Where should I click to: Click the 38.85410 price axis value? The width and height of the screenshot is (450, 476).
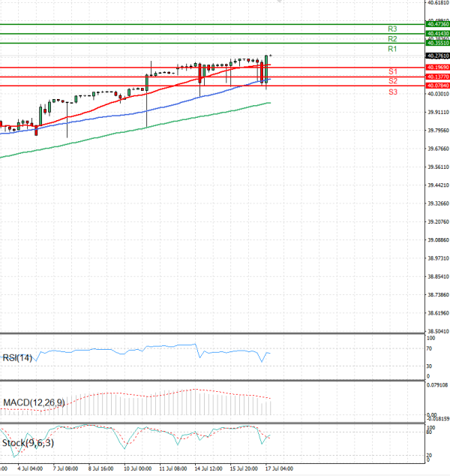(438, 276)
